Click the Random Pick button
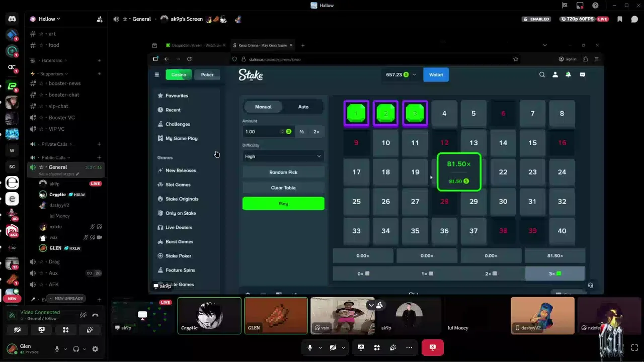The width and height of the screenshot is (644, 362). coord(283,172)
